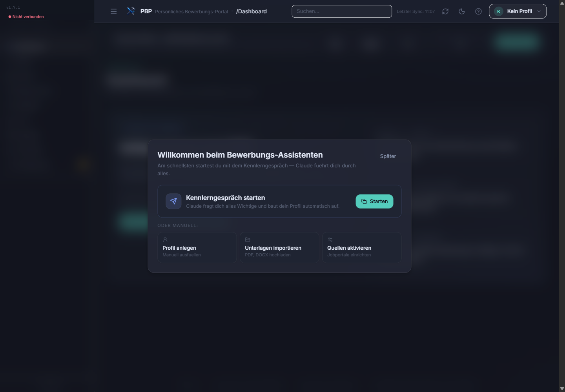Screen dimensions: 565x392
Task: Click the sliders icon in Quellen aktivieren
Action: (330, 240)
